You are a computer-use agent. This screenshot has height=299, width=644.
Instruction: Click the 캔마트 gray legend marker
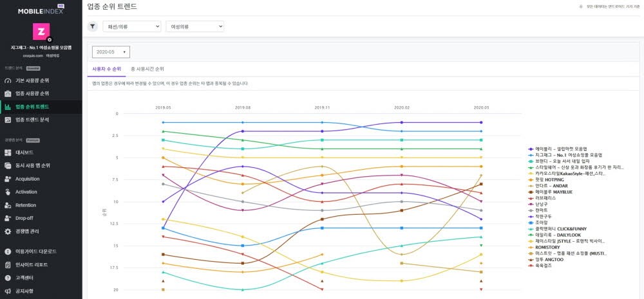pos(531,210)
